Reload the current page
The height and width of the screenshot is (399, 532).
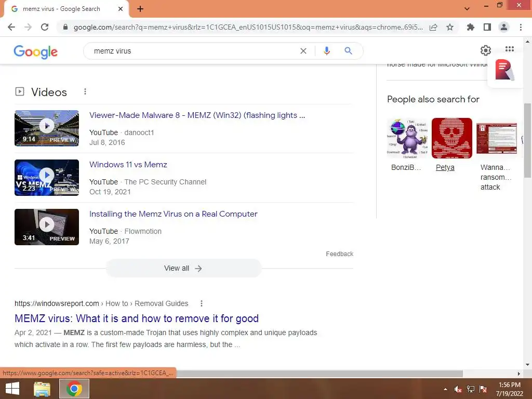[x=45, y=27]
